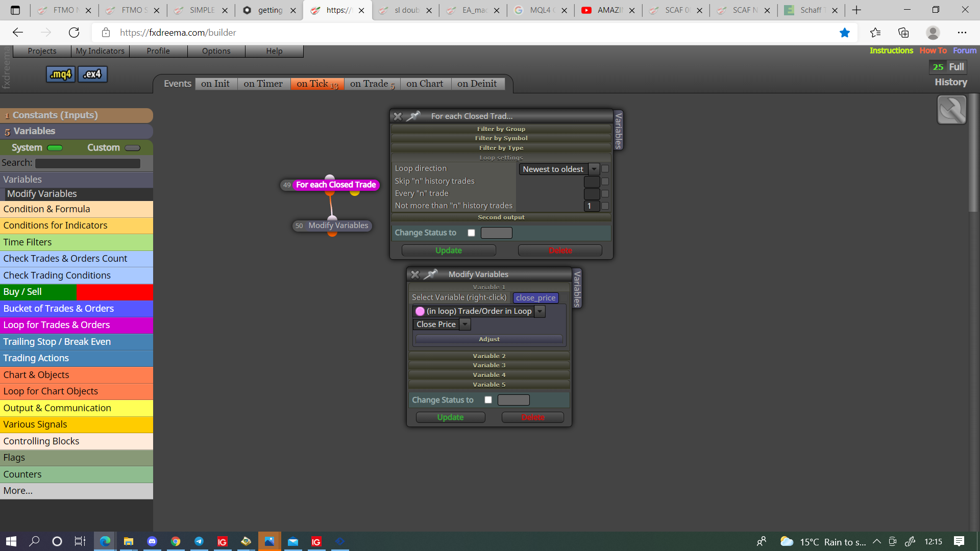Open Google Chrome from taskbar
This screenshot has width=980, height=551.
click(176, 541)
